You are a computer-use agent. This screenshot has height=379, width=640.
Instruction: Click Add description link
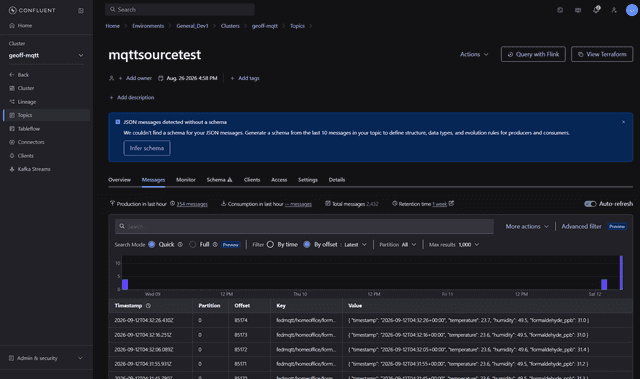[x=132, y=98]
